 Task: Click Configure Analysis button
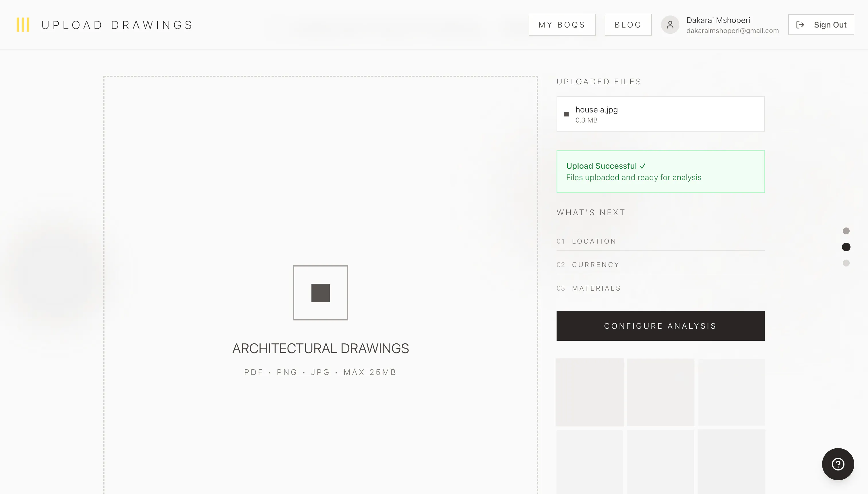point(660,326)
